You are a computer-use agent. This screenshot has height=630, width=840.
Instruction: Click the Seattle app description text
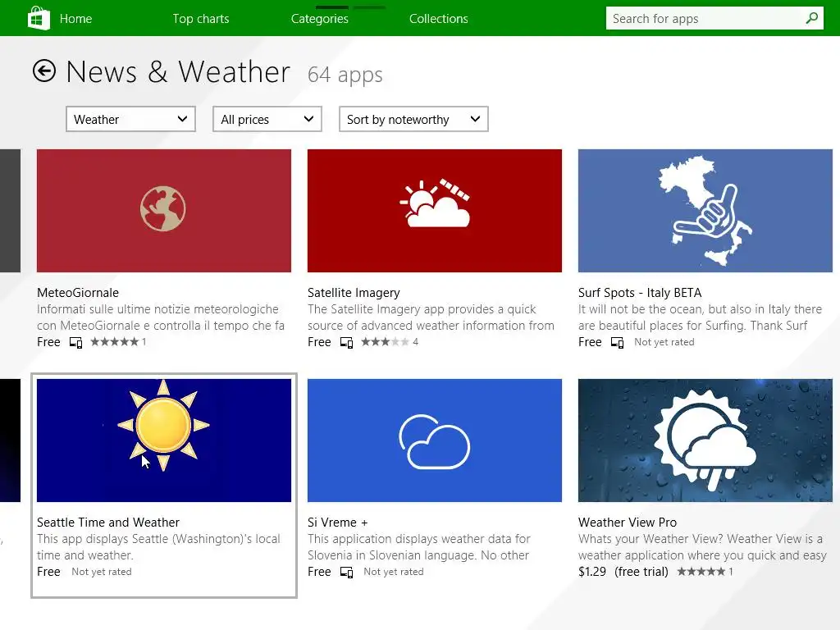coord(158,547)
